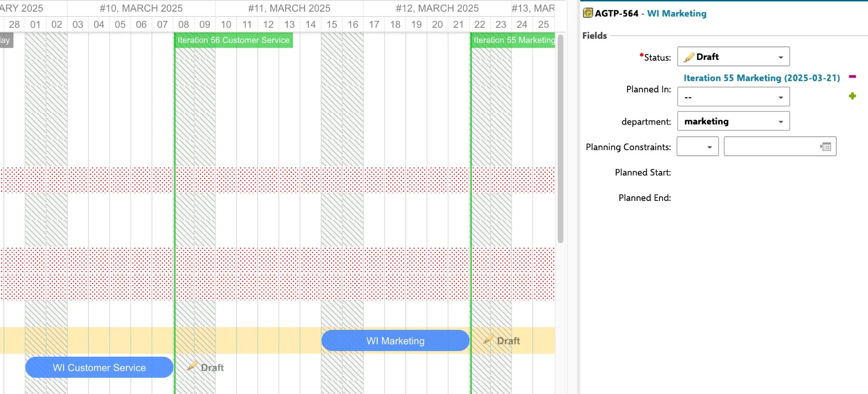Click the #11, MARCH 2025 week header
The width and height of the screenshot is (868, 394).
(x=289, y=8)
